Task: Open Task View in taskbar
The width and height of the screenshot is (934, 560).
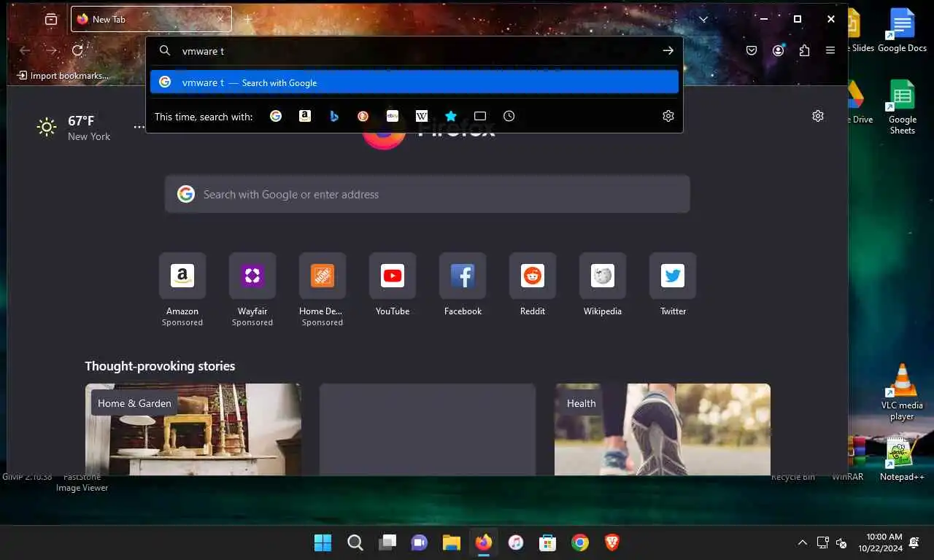Action: pyautogui.click(x=387, y=542)
